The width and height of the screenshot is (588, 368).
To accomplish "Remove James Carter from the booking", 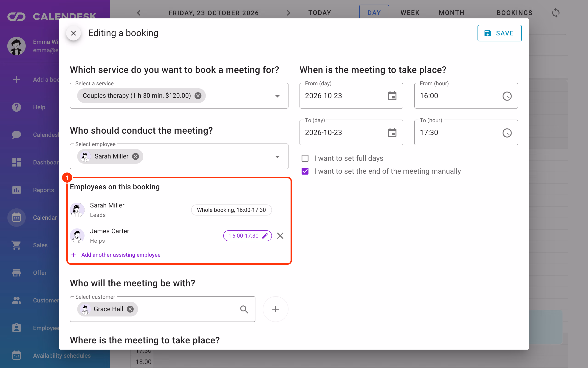I will [x=280, y=236].
